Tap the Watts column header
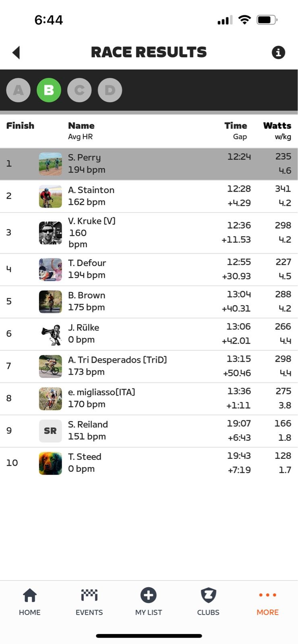The width and height of the screenshot is (298, 644). [x=277, y=126]
